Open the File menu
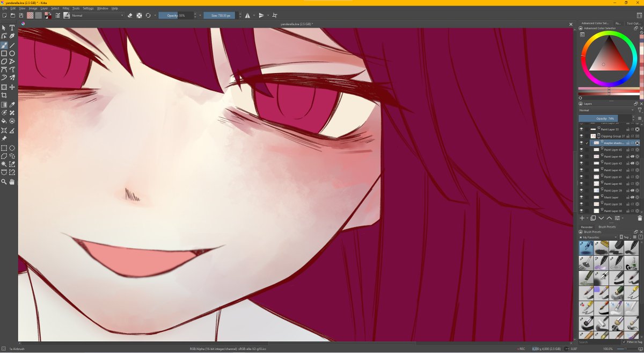The height and width of the screenshot is (353, 644). pyautogui.click(x=4, y=9)
